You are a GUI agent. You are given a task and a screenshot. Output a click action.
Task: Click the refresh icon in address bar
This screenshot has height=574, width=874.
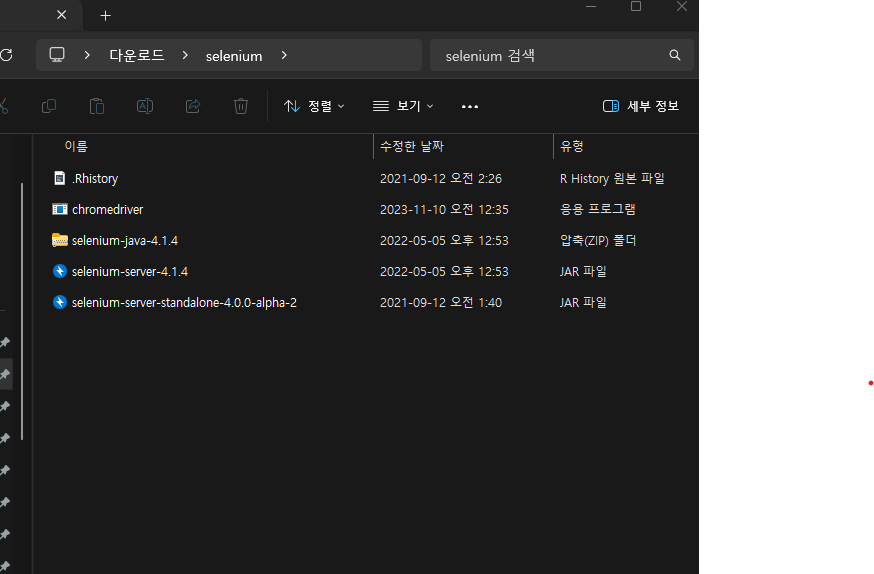tap(6, 55)
